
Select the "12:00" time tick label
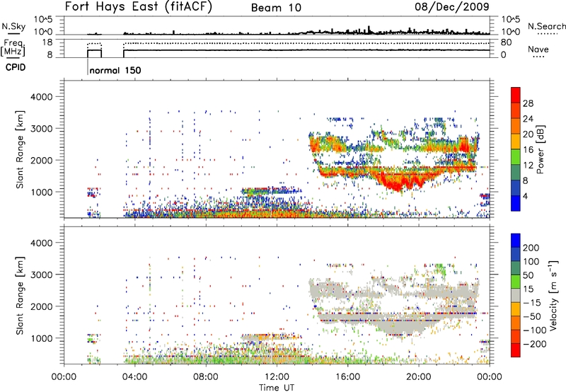[277, 377]
